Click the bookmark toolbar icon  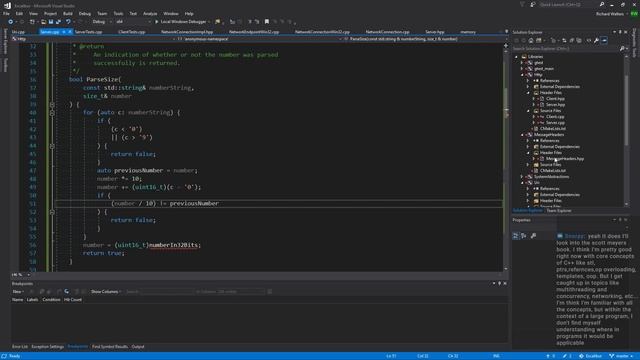click(267, 22)
